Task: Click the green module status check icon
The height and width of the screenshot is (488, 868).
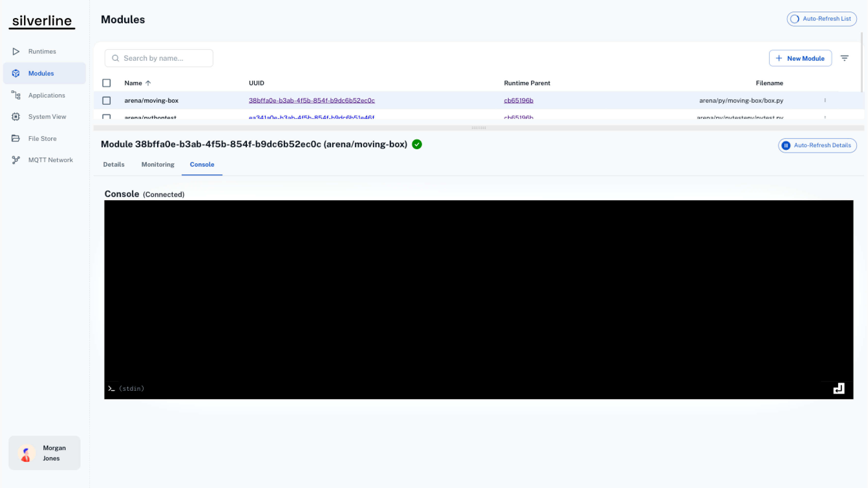Action: tap(417, 144)
